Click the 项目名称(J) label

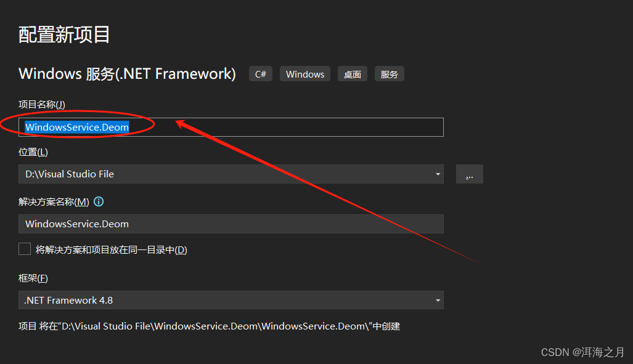(x=42, y=105)
